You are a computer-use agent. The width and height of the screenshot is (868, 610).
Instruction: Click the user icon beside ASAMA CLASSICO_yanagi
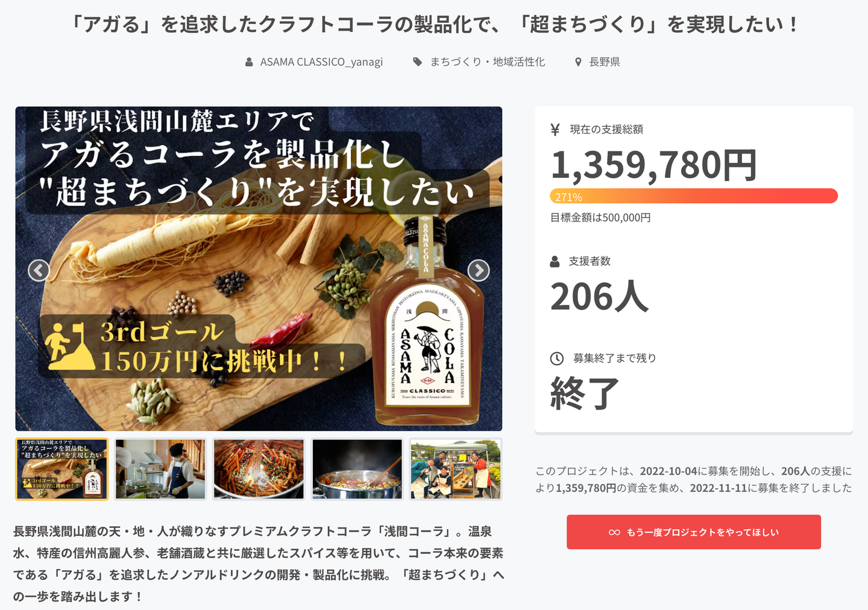(249, 62)
